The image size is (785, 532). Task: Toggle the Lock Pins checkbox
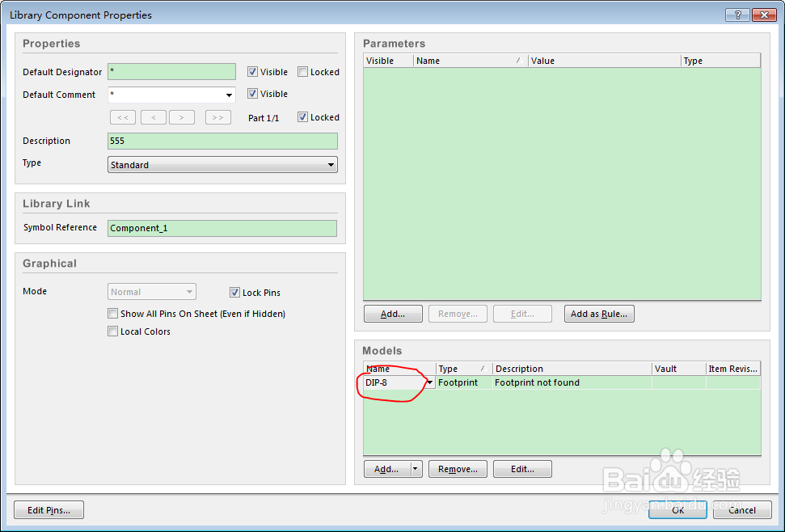[x=234, y=292]
